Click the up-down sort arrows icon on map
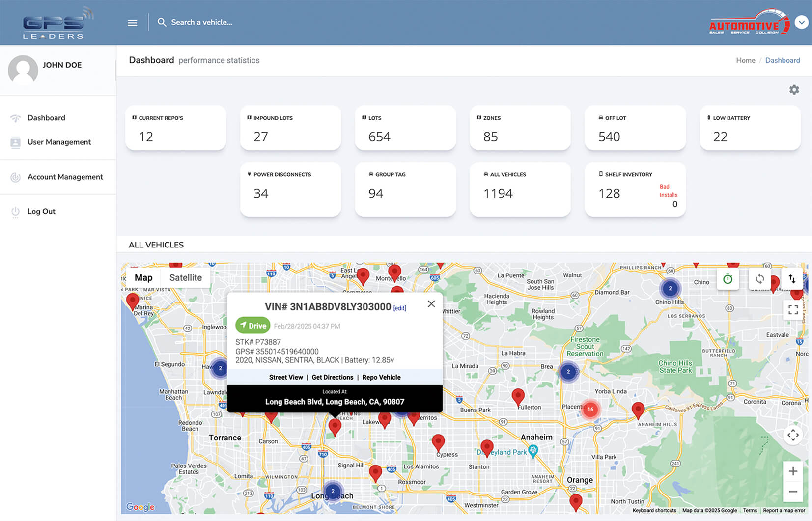This screenshot has width=812, height=521. click(x=792, y=279)
